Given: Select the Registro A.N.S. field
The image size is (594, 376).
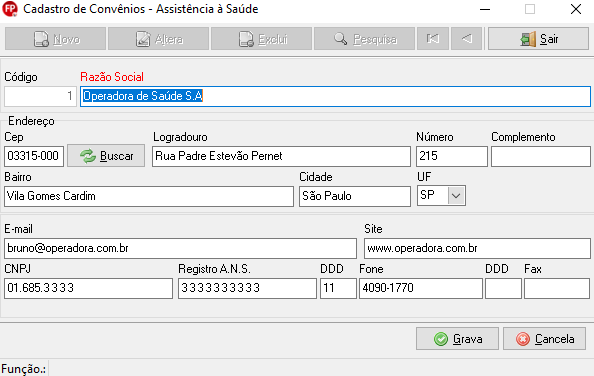Looking at the screenshot, I should point(247,288).
